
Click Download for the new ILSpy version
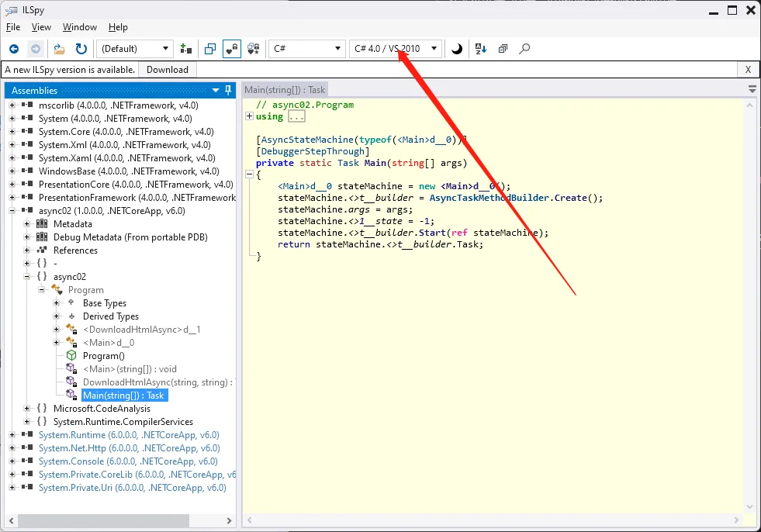coord(168,70)
